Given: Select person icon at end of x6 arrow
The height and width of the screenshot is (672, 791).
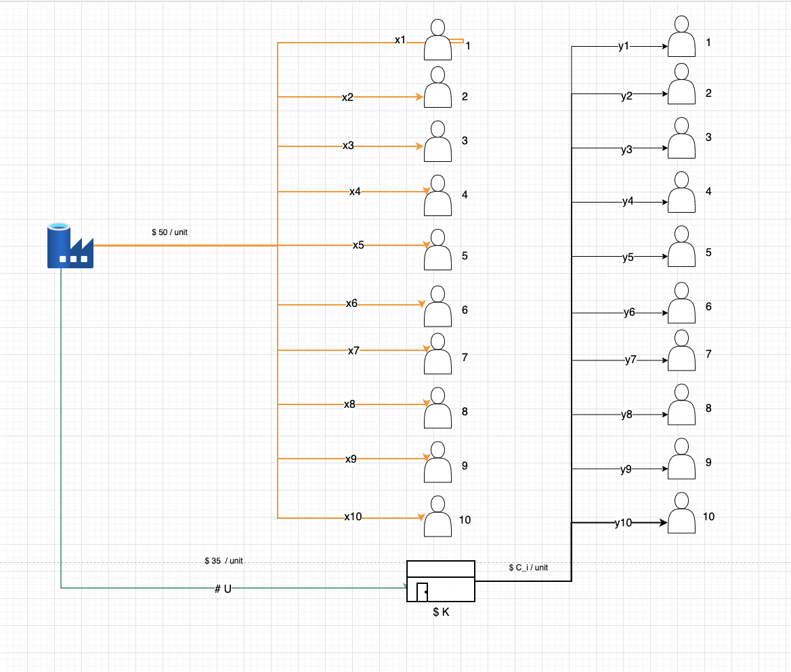Looking at the screenshot, I should click(x=438, y=306).
